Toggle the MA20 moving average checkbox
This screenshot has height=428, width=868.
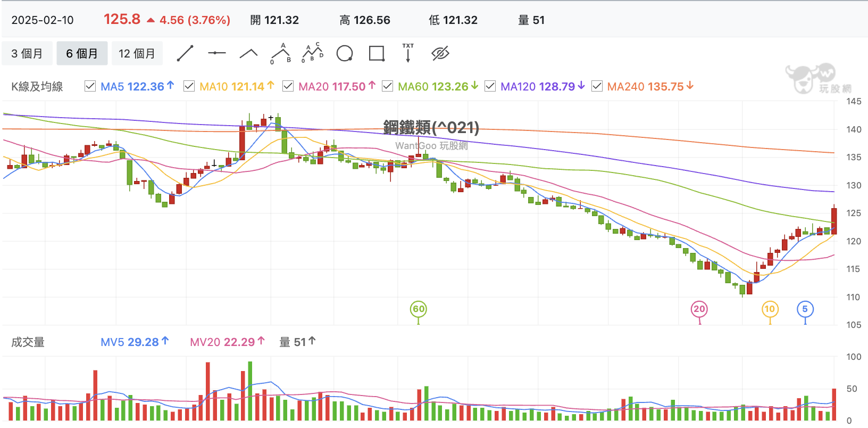[x=288, y=86]
